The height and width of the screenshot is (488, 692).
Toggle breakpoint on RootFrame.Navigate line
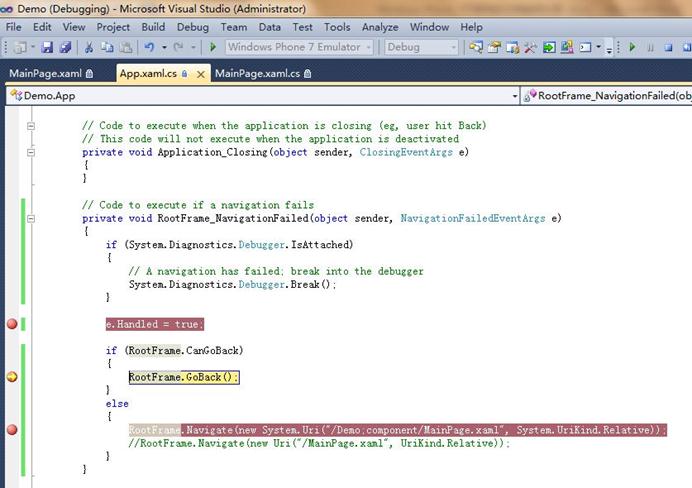[x=12, y=430]
